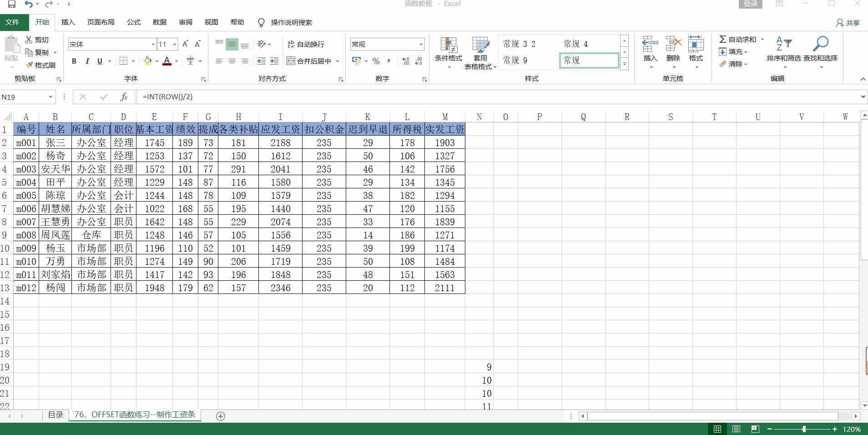Click the Clear (清除) button

pyautogui.click(x=733, y=64)
